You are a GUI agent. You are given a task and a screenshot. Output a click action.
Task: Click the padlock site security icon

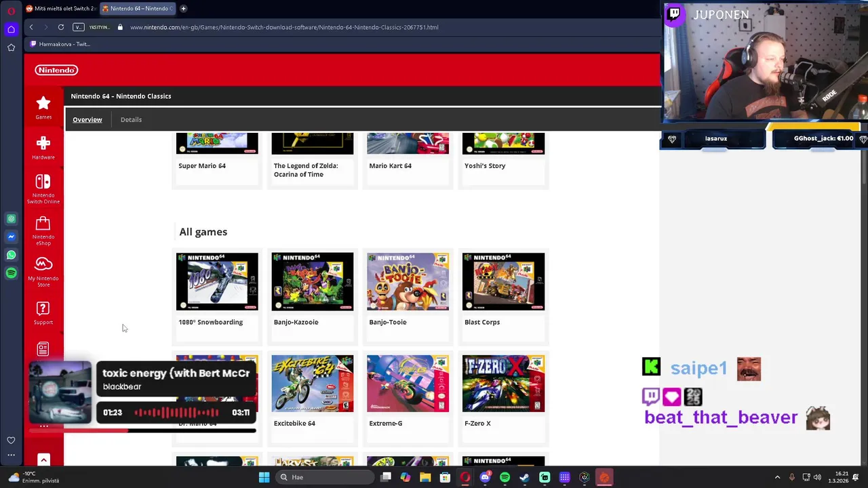click(120, 27)
